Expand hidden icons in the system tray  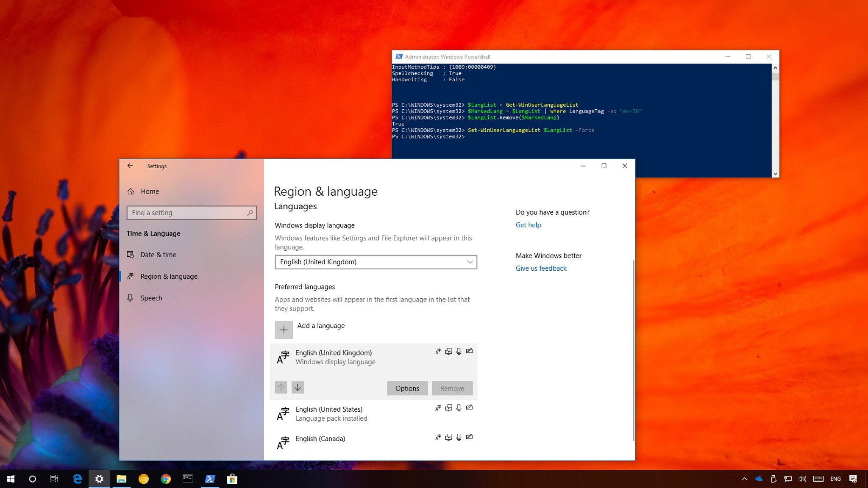[745, 479]
